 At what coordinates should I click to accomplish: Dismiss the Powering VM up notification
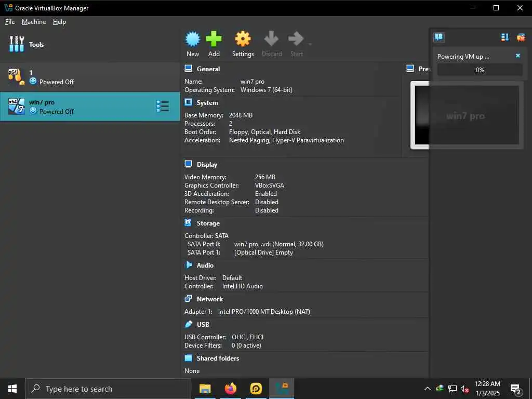click(518, 56)
